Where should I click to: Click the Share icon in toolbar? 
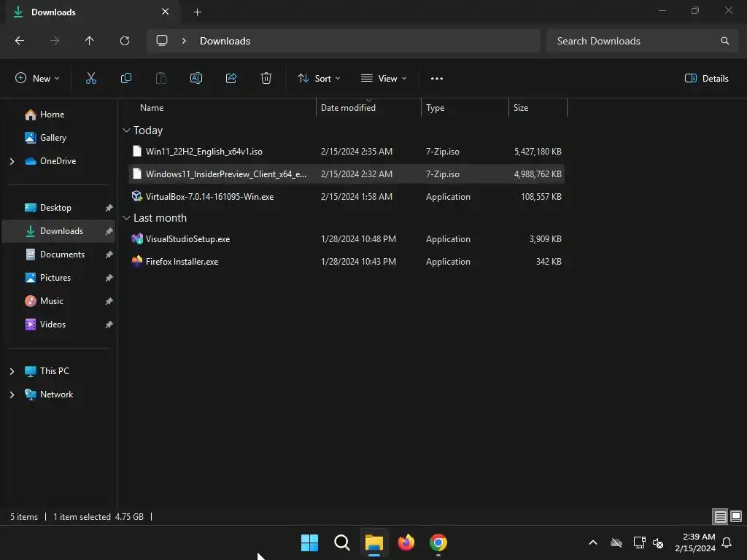[231, 79]
